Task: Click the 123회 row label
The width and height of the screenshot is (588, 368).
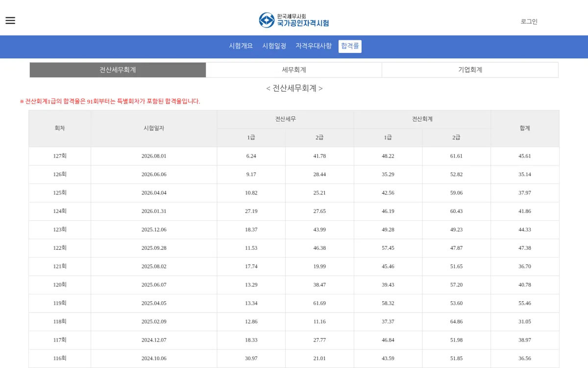Action: pos(60,230)
